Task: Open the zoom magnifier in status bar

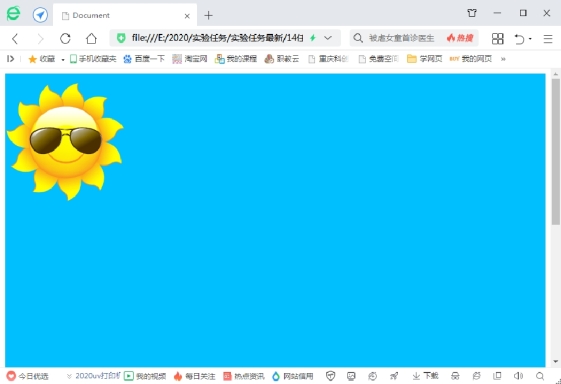Action: (x=540, y=376)
